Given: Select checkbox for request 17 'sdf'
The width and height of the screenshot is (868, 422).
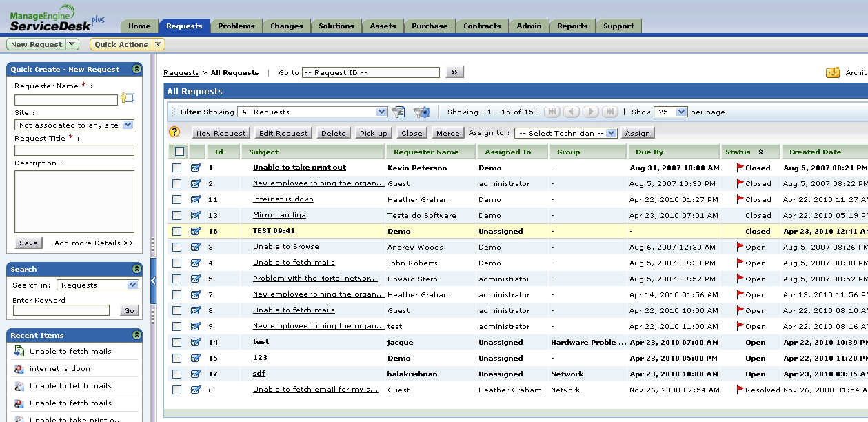Looking at the screenshot, I should coord(177,374).
